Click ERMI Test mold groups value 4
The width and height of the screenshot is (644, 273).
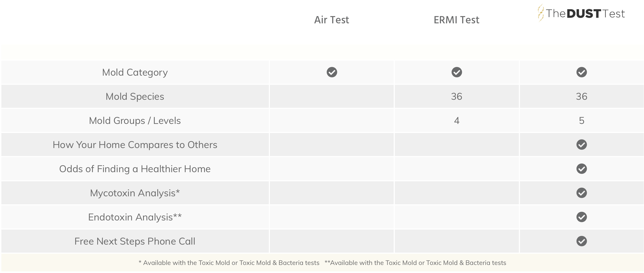457,120
